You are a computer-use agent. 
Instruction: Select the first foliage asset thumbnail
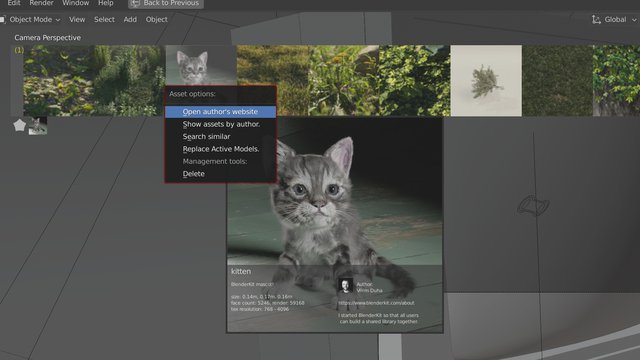pyautogui.click(x=58, y=80)
